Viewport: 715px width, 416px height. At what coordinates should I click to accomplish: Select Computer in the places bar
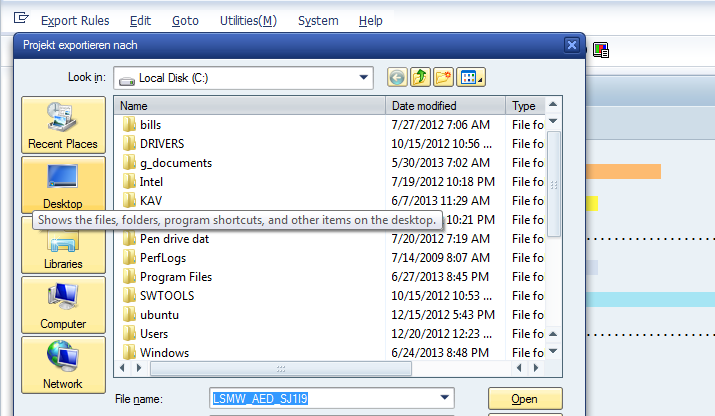point(63,305)
